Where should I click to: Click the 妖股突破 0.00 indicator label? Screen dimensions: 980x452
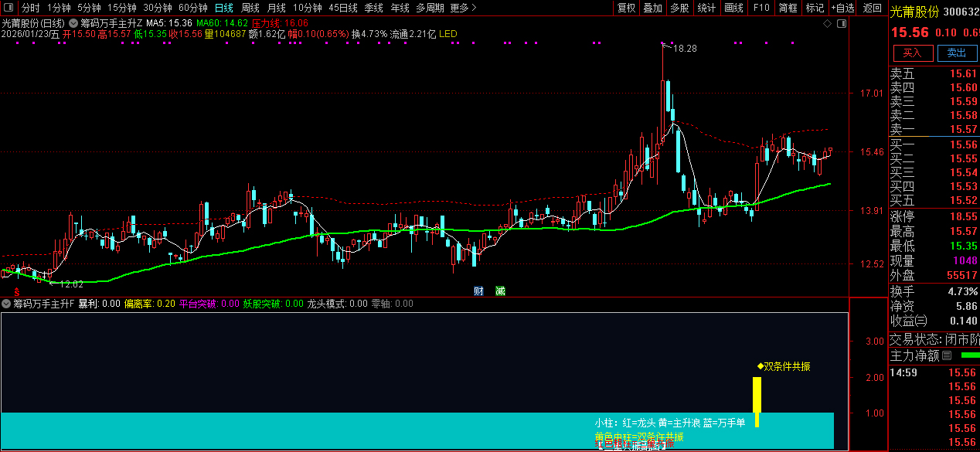(273, 304)
